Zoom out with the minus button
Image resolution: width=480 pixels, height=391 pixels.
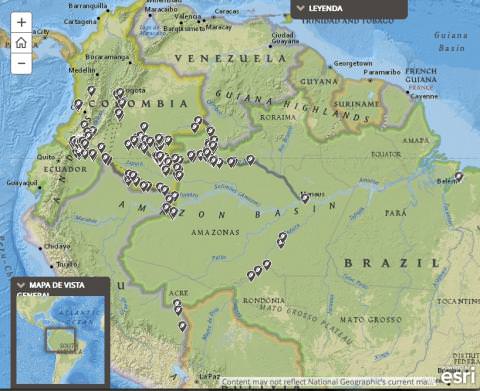pos(21,63)
